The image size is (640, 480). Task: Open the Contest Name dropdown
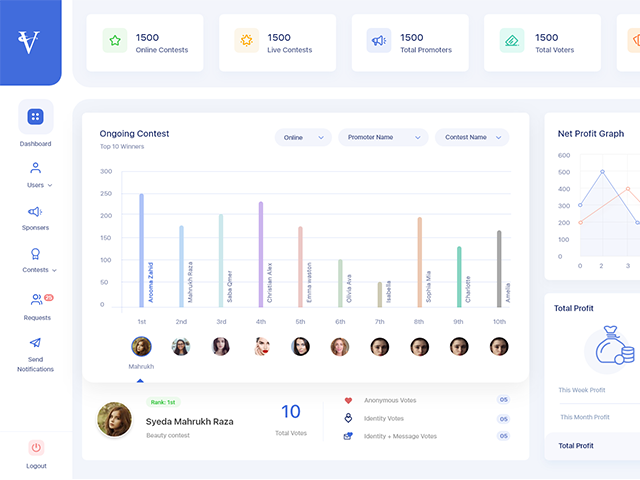click(x=477, y=137)
